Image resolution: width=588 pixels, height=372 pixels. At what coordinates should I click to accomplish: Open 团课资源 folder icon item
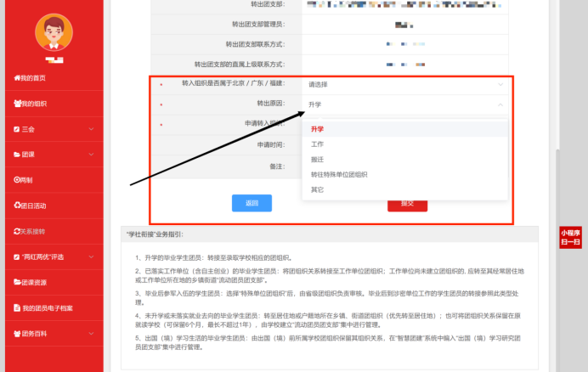click(x=17, y=282)
